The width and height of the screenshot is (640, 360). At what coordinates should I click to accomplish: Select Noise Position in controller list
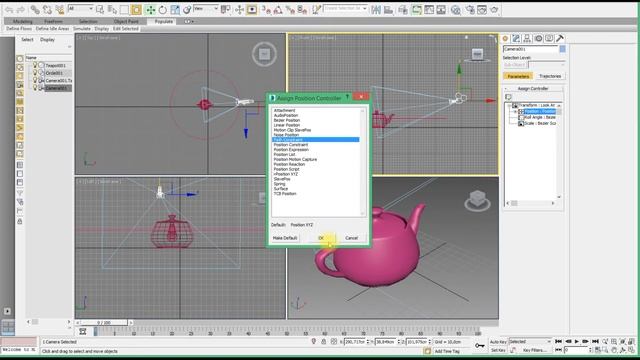[286, 135]
